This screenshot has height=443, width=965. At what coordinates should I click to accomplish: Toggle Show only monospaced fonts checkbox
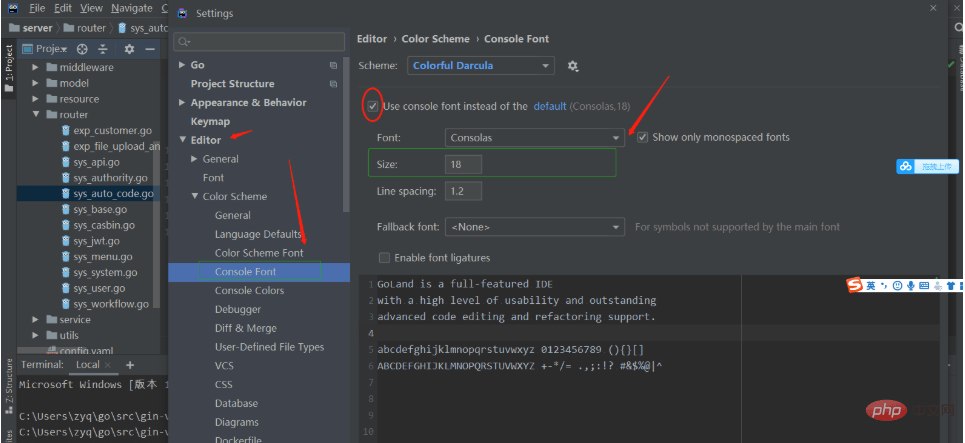point(643,137)
